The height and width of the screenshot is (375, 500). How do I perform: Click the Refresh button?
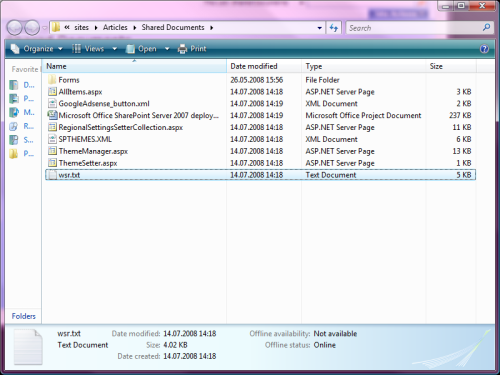334,28
